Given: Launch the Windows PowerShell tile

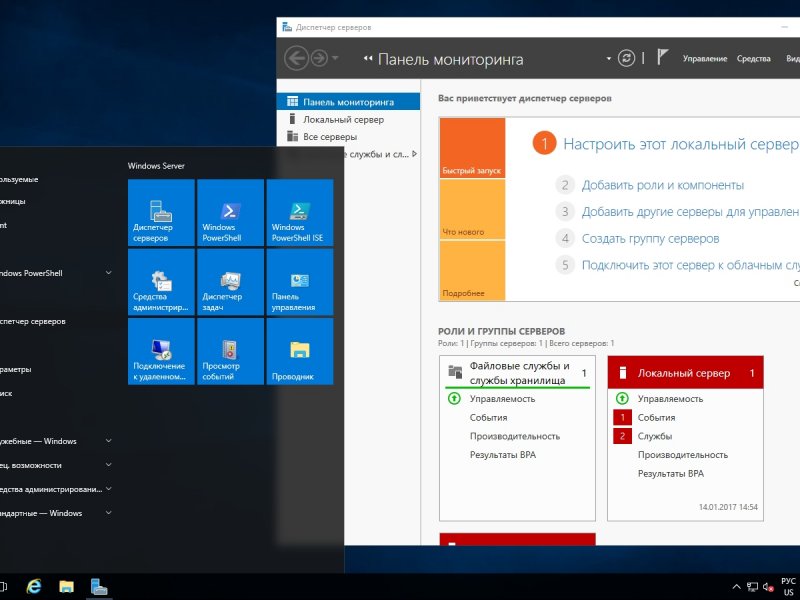Looking at the screenshot, I should 231,213.
